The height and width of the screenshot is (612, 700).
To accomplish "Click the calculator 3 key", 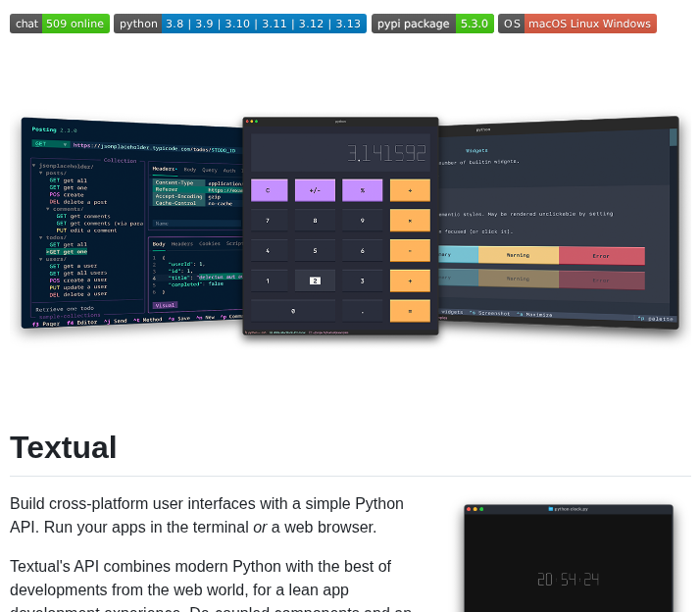I will tap(362, 280).
